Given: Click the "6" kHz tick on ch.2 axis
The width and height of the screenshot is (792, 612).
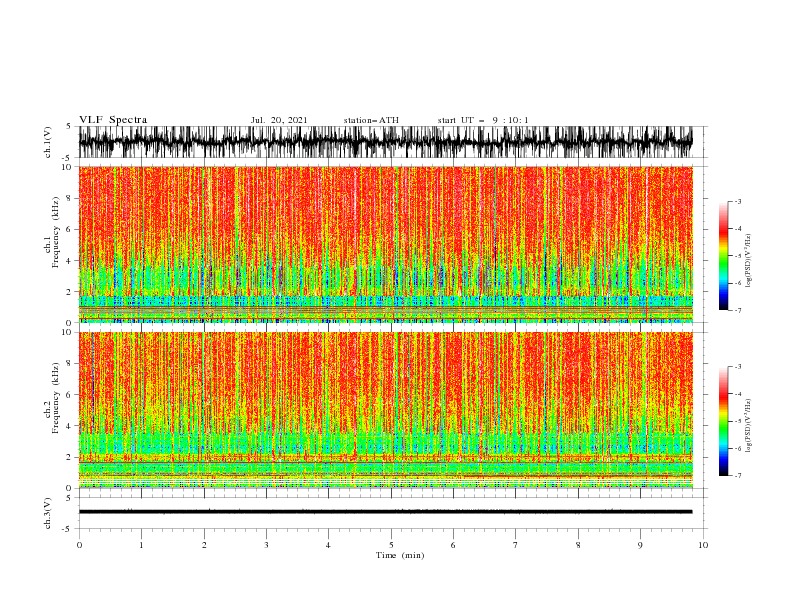Looking at the screenshot, I should tap(70, 395).
